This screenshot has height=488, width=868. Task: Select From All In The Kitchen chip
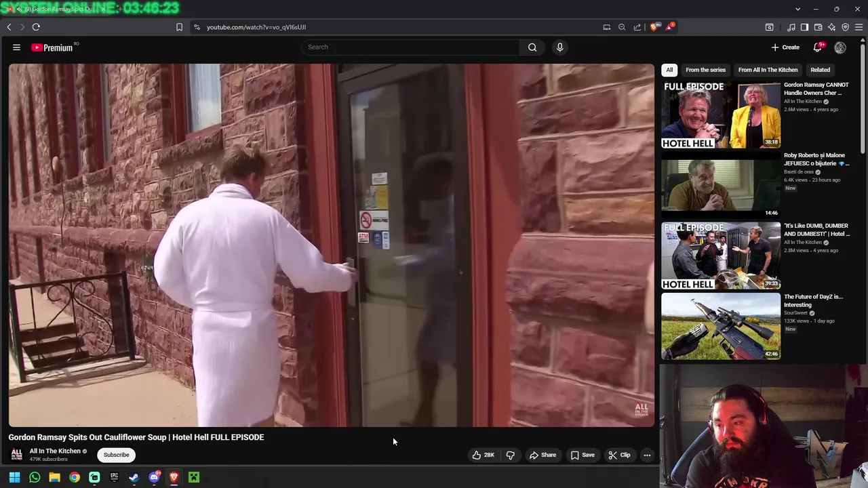(x=768, y=70)
